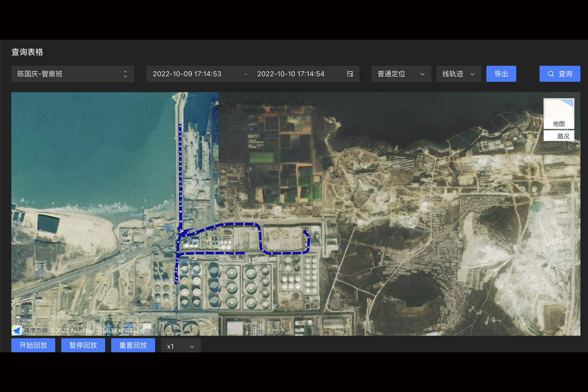This screenshot has height=392, width=588.
Task: Toggle the 路况 traffic layer
Action: point(559,136)
